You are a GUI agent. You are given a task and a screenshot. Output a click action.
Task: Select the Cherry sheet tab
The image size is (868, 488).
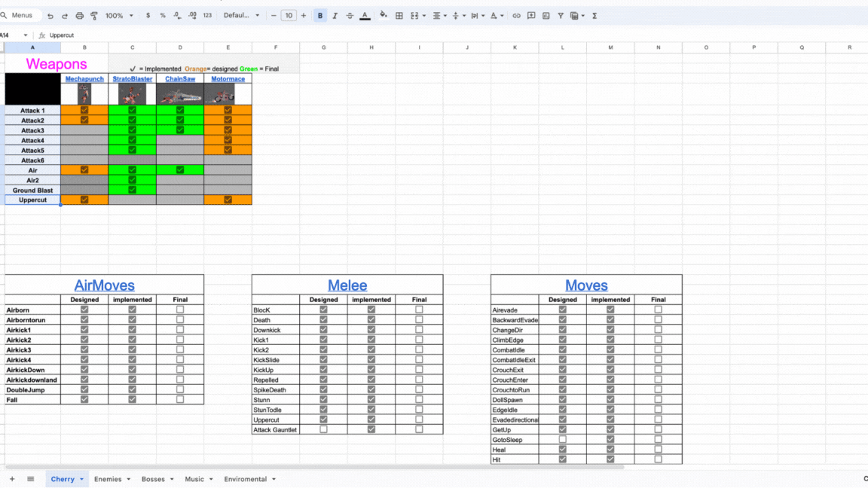(x=63, y=479)
